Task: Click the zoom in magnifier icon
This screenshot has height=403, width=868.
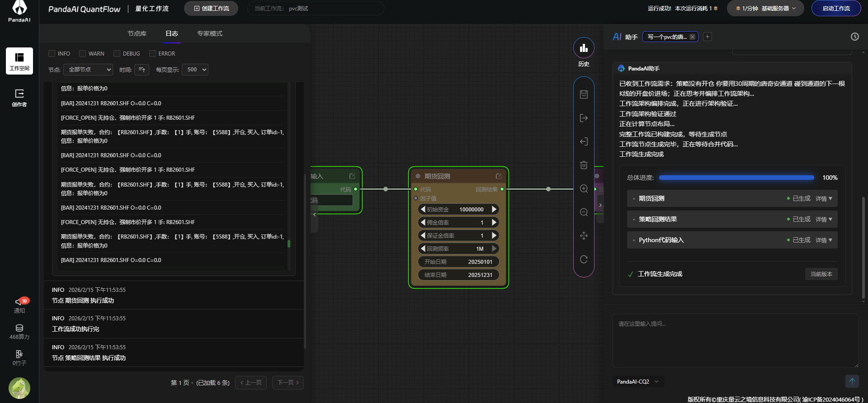Action: point(584,189)
